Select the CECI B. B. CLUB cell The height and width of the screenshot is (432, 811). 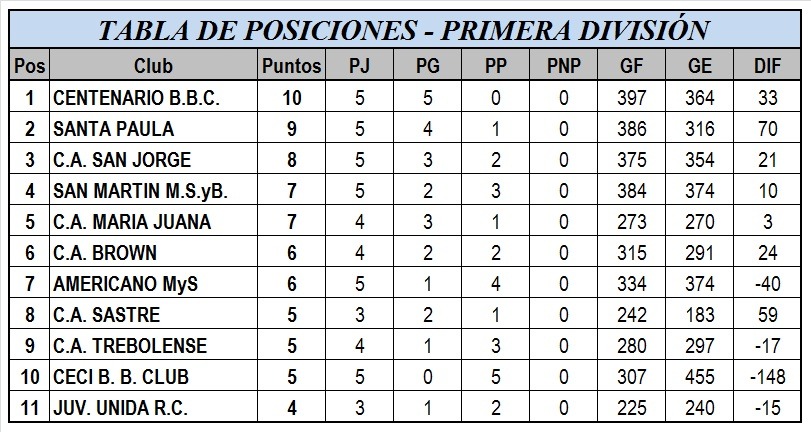point(154,376)
